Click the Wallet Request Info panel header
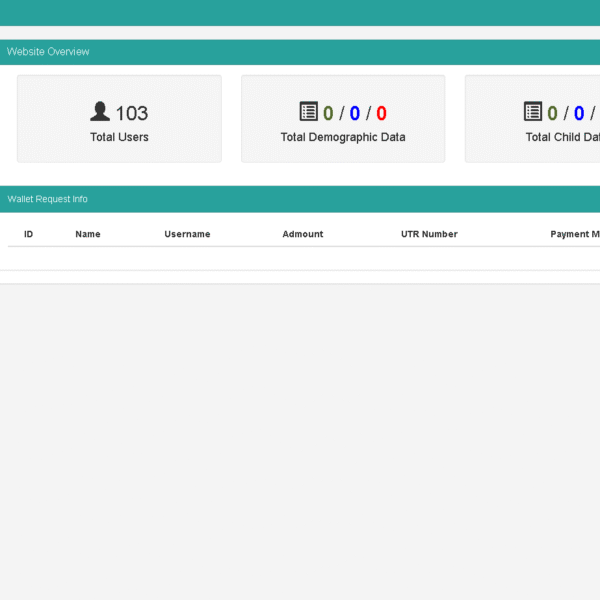This screenshot has width=600, height=600. pyautogui.click(x=47, y=199)
